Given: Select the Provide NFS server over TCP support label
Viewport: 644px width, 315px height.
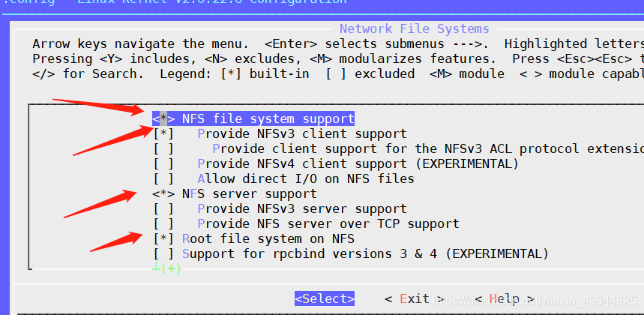Looking at the screenshot, I should 328,223.
